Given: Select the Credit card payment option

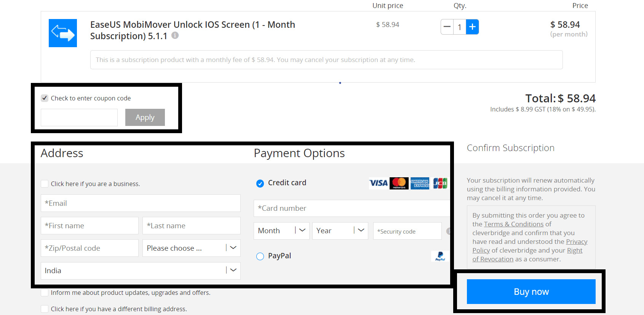Looking at the screenshot, I should [x=260, y=183].
